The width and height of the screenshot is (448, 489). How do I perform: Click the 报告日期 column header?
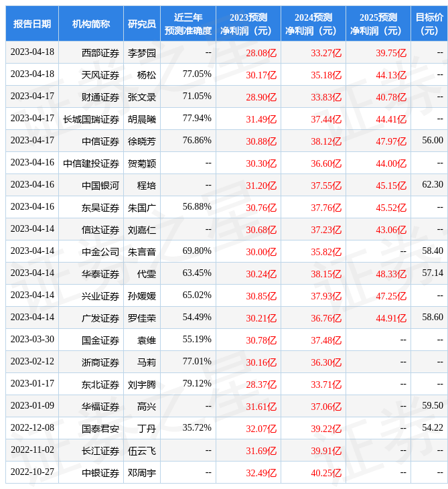click(x=32, y=23)
